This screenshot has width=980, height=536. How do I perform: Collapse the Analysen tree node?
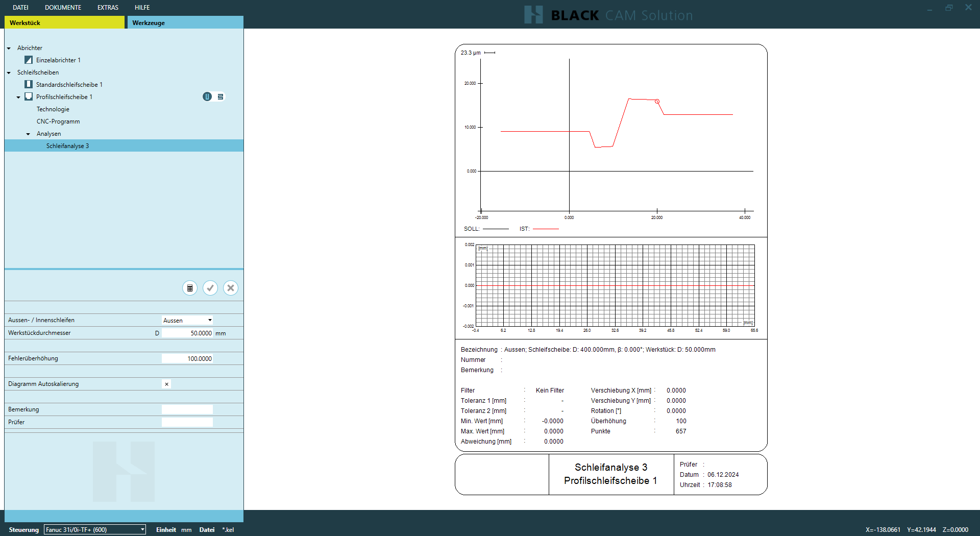tap(28, 134)
